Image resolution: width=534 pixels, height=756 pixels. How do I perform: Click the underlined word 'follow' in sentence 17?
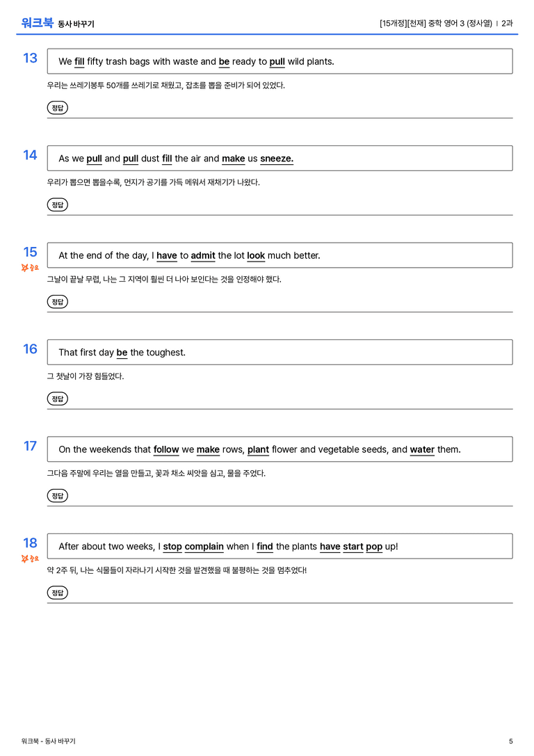[x=166, y=450]
